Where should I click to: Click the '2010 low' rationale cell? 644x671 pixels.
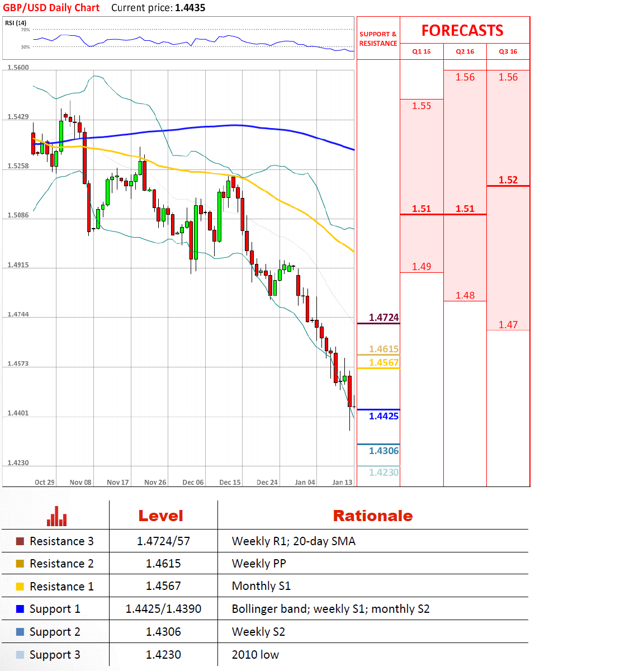[255, 655]
